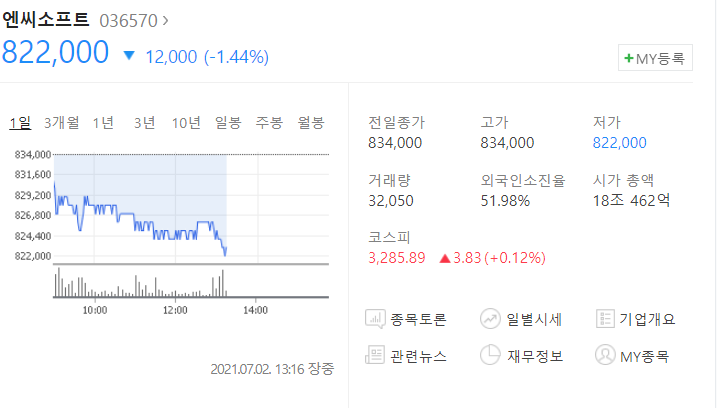Switch chart to the 3개월 tab
The image size is (717, 408).
[x=61, y=123]
